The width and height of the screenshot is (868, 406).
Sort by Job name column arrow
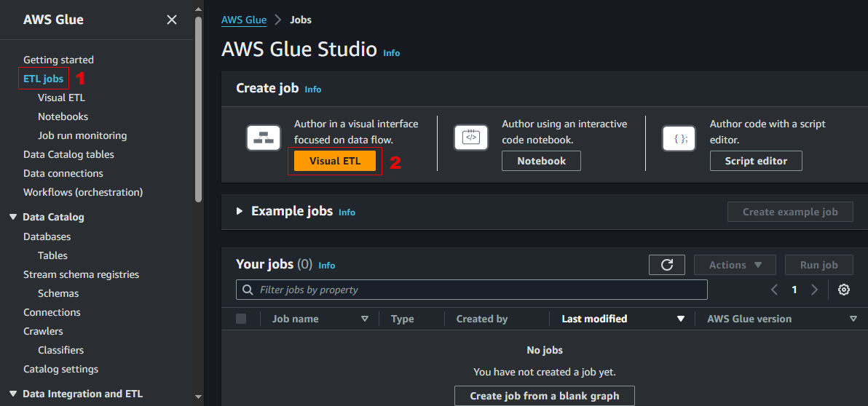click(365, 319)
